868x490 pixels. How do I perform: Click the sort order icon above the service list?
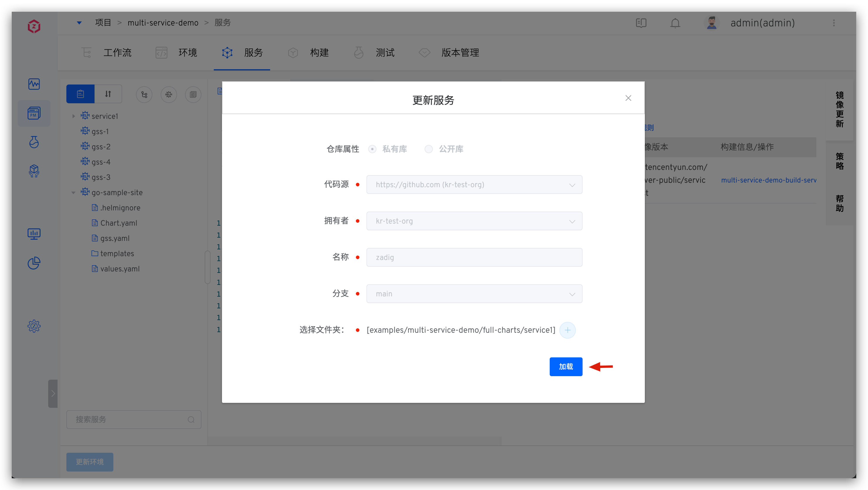pos(108,94)
